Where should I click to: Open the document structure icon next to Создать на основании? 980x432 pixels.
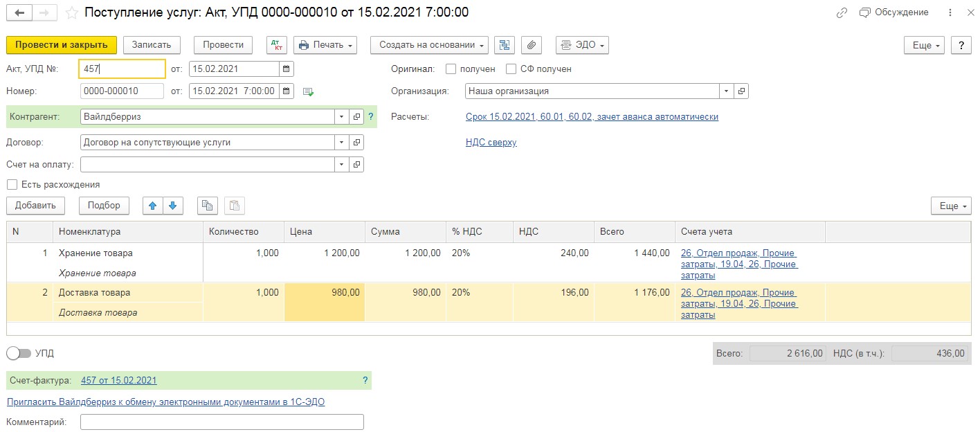point(505,45)
